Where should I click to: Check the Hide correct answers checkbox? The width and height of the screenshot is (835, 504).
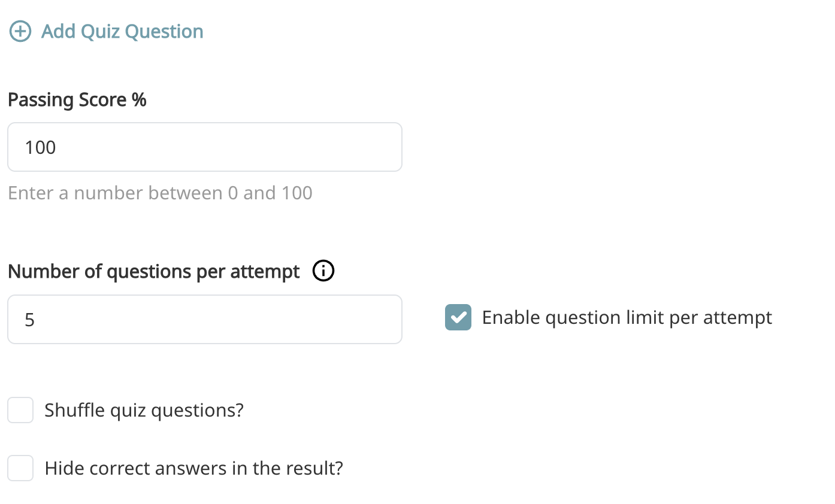20,467
